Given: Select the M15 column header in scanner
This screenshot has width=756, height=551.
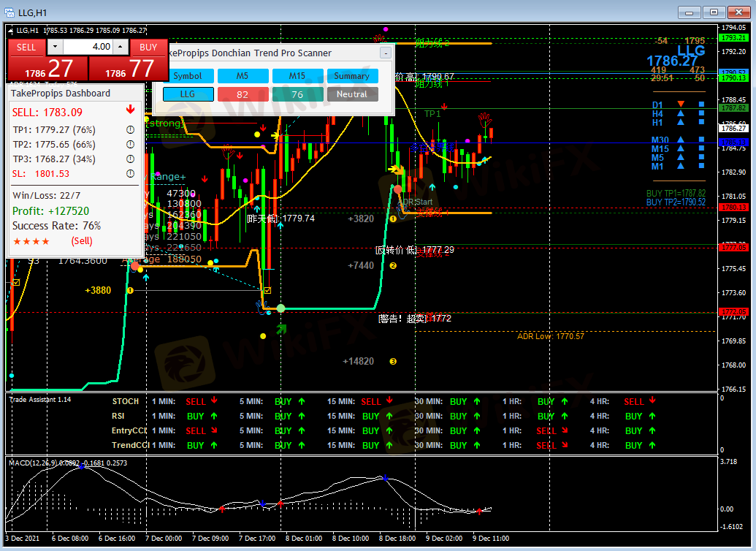Looking at the screenshot, I should click(297, 76).
